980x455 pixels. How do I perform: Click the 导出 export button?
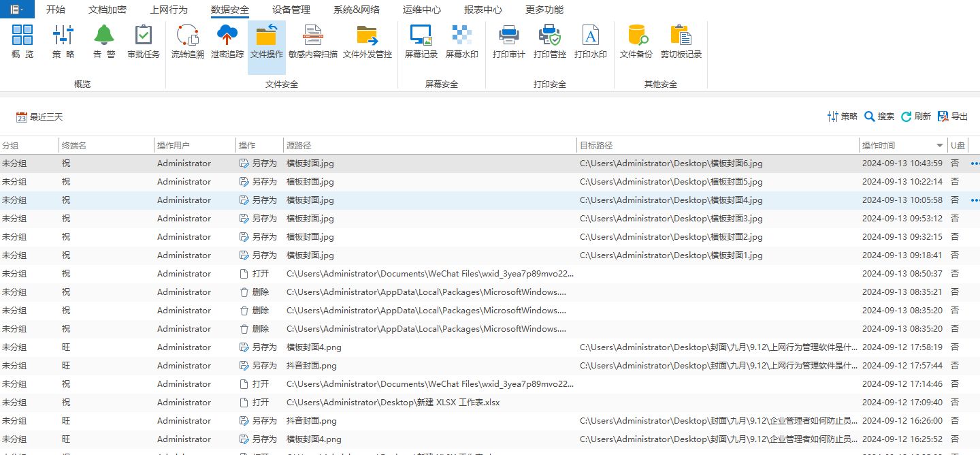point(953,116)
